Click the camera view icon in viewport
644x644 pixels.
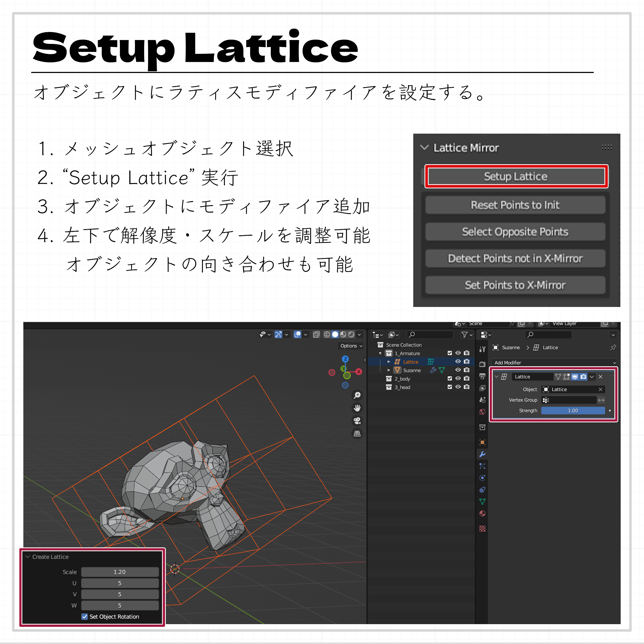tap(357, 421)
